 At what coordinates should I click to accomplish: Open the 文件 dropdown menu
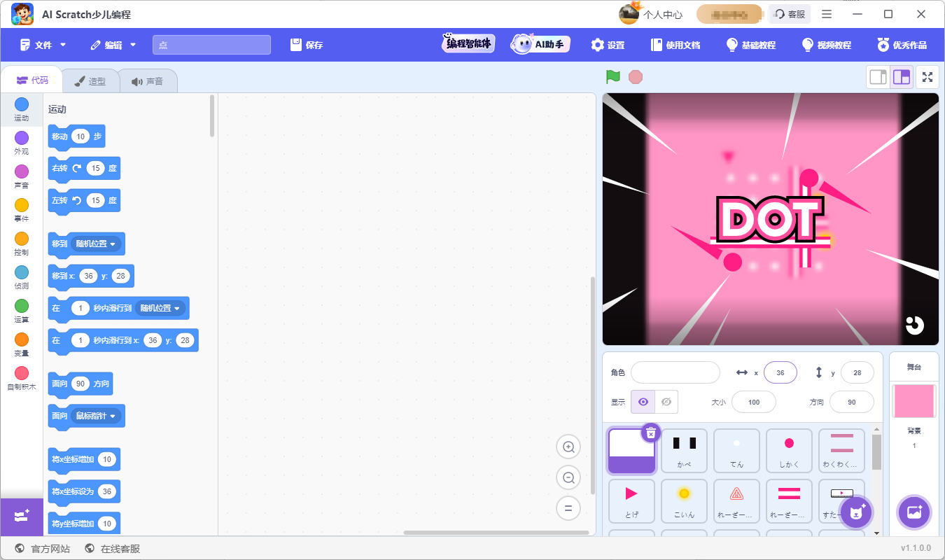click(x=43, y=45)
